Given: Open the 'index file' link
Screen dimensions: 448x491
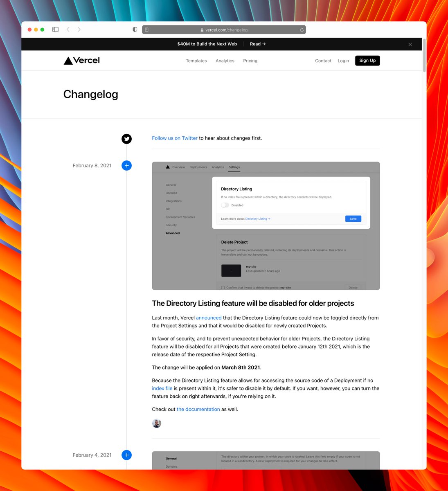Looking at the screenshot, I should point(162,389).
